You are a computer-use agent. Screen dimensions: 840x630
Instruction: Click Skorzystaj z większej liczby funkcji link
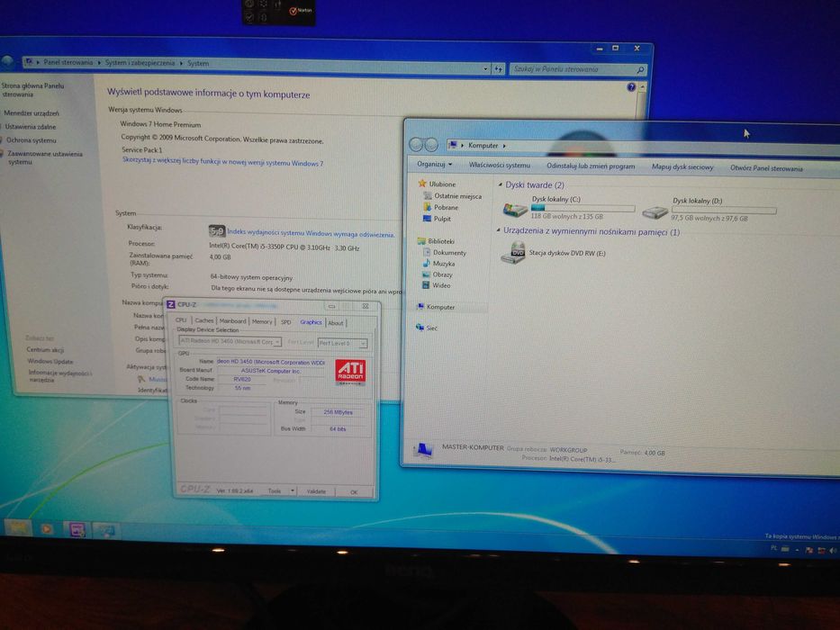(222, 161)
